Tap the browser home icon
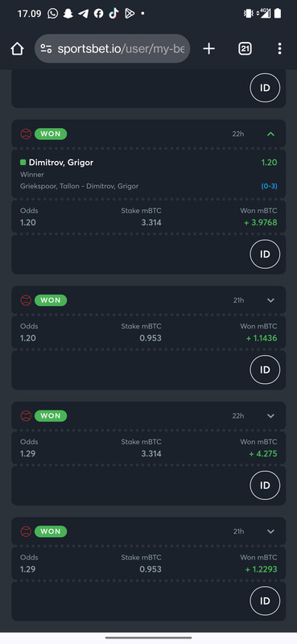This screenshot has width=297, height=644. tap(17, 49)
